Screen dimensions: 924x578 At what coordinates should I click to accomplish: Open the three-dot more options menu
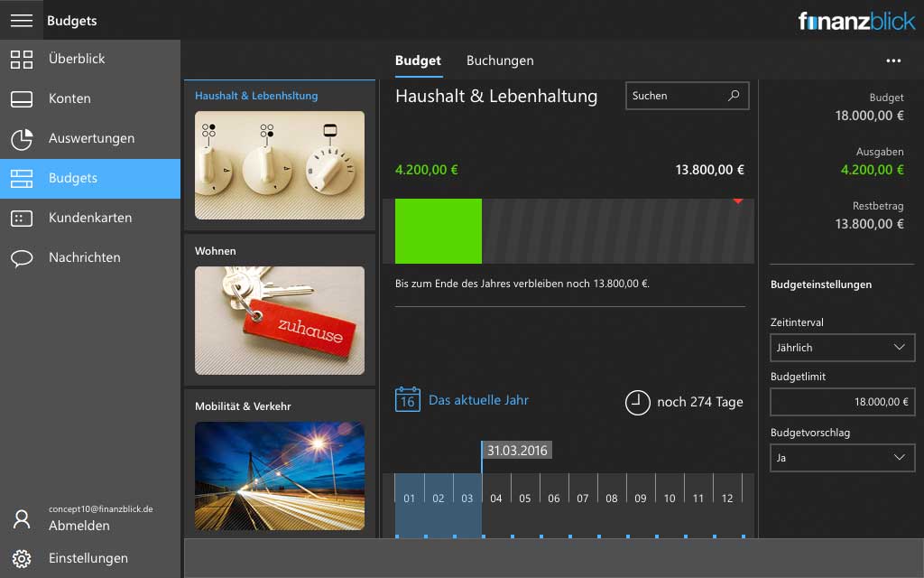[893, 61]
